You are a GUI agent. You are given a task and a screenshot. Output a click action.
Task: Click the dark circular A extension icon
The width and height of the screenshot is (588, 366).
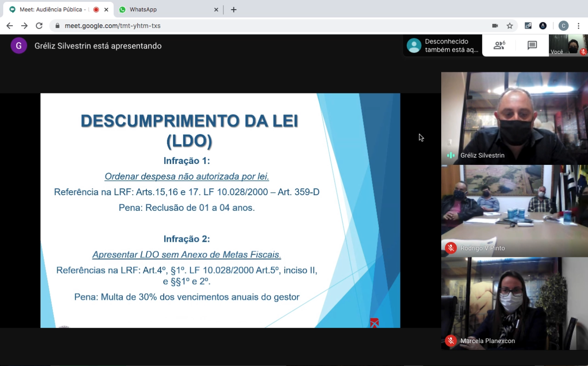pos(543,26)
